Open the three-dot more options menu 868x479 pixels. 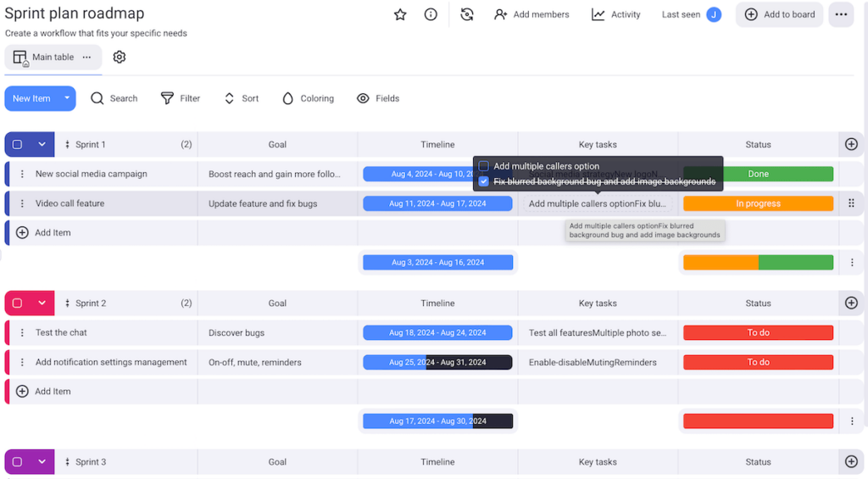point(840,14)
